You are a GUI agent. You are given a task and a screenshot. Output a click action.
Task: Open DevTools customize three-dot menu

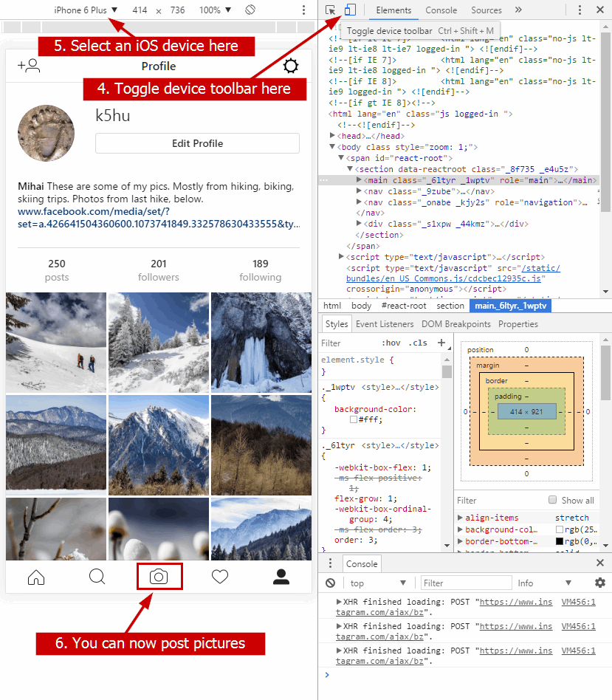[x=580, y=10]
